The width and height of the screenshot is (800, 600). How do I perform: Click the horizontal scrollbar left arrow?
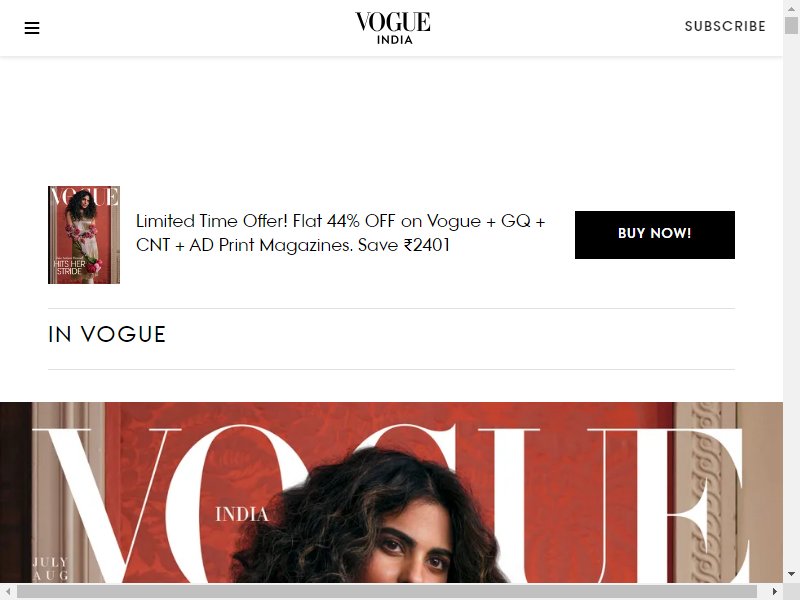pyautogui.click(x=8, y=591)
